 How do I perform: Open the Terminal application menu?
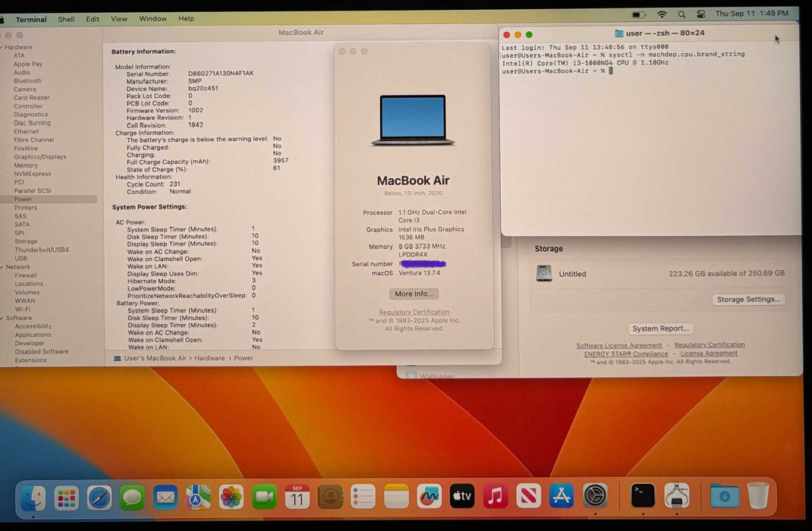pos(31,20)
